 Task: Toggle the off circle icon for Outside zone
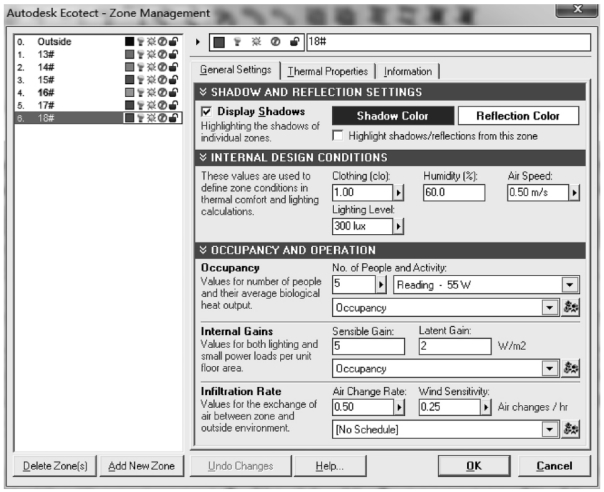point(162,42)
